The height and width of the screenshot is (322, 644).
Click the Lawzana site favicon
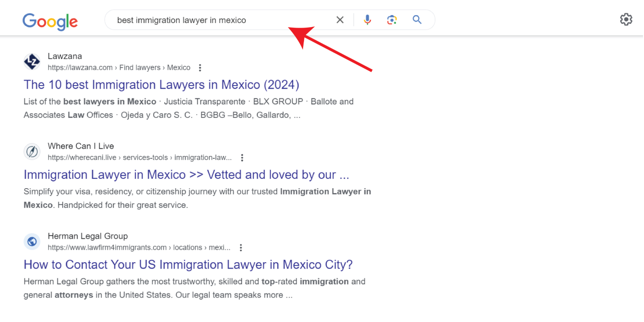[32, 62]
